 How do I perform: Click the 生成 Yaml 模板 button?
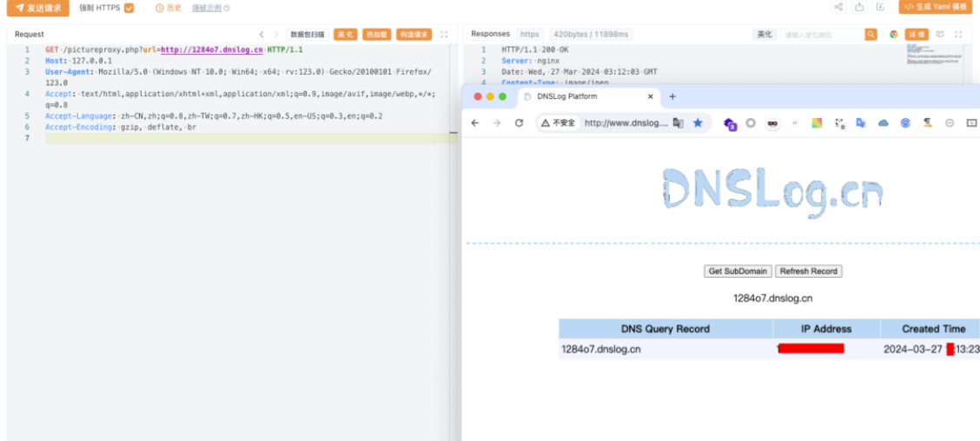pos(937,7)
